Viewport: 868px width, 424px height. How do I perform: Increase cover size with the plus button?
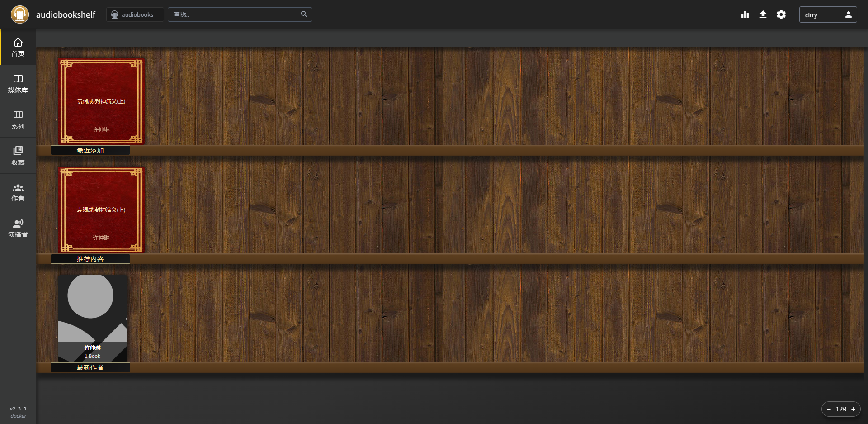853,409
